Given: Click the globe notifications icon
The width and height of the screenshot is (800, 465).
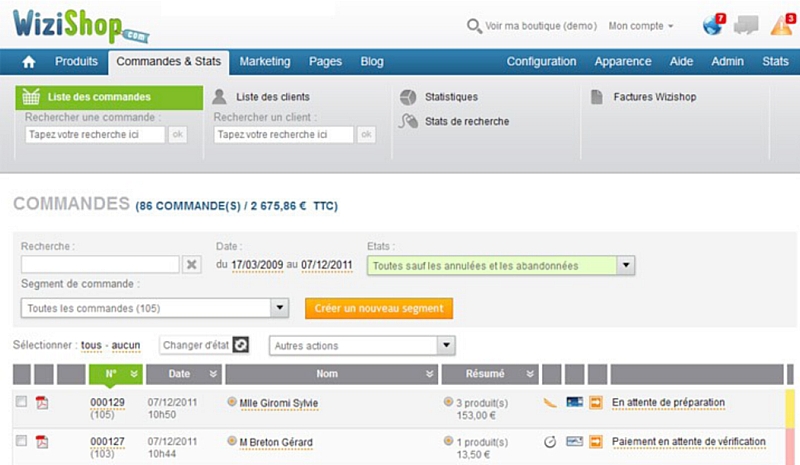Looking at the screenshot, I should (713, 25).
